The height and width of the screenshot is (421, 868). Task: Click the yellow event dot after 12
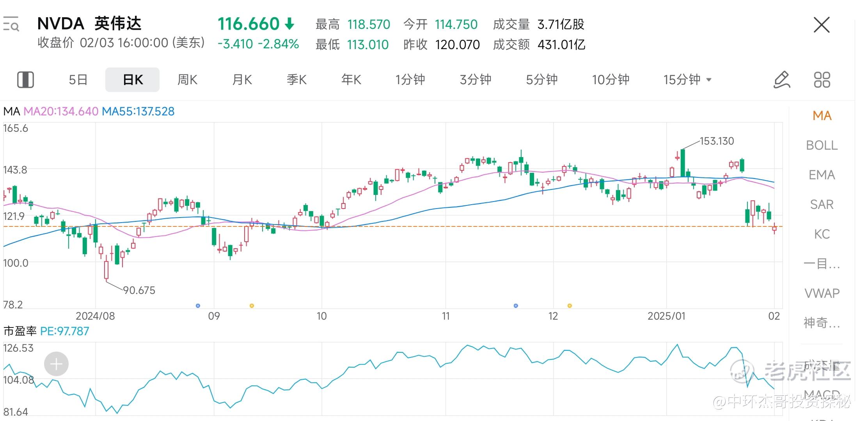570,306
